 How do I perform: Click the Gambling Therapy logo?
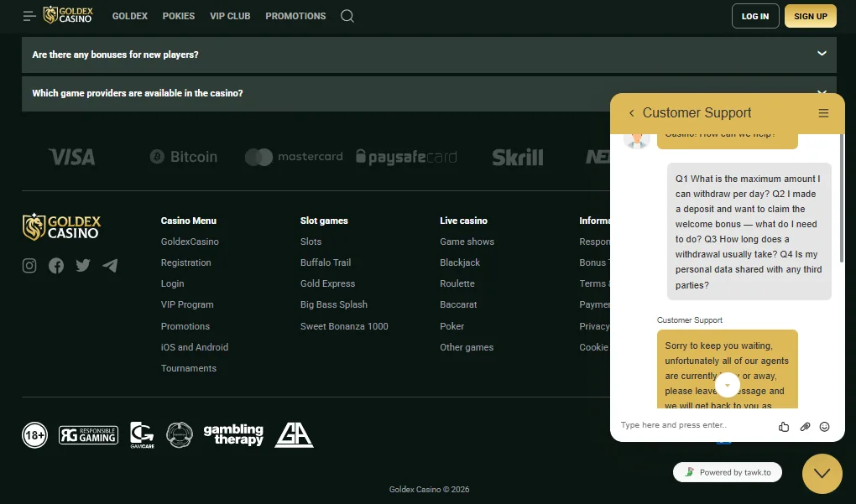[x=233, y=434]
